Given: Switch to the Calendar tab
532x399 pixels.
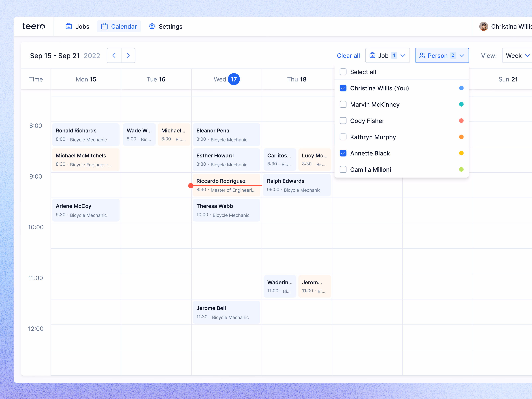Looking at the screenshot, I should coord(119,26).
